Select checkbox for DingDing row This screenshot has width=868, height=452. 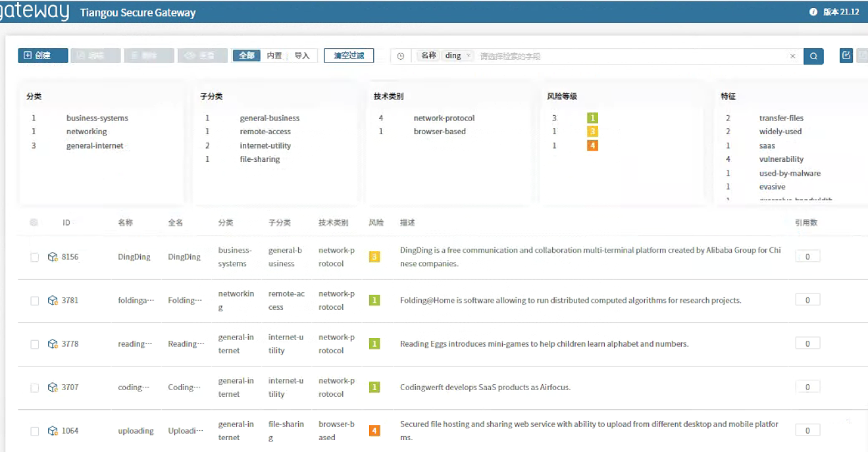[x=35, y=257]
